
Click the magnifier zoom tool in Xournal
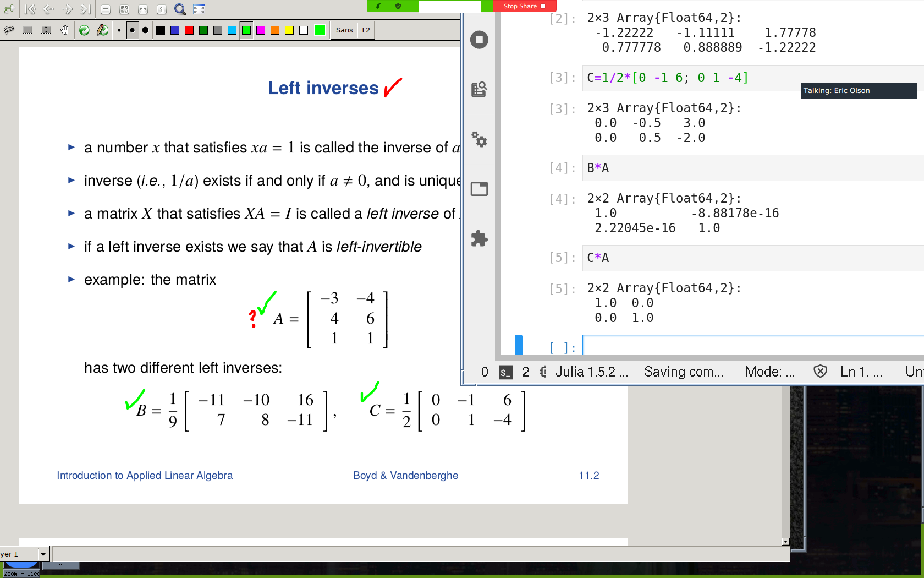coord(180,9)
